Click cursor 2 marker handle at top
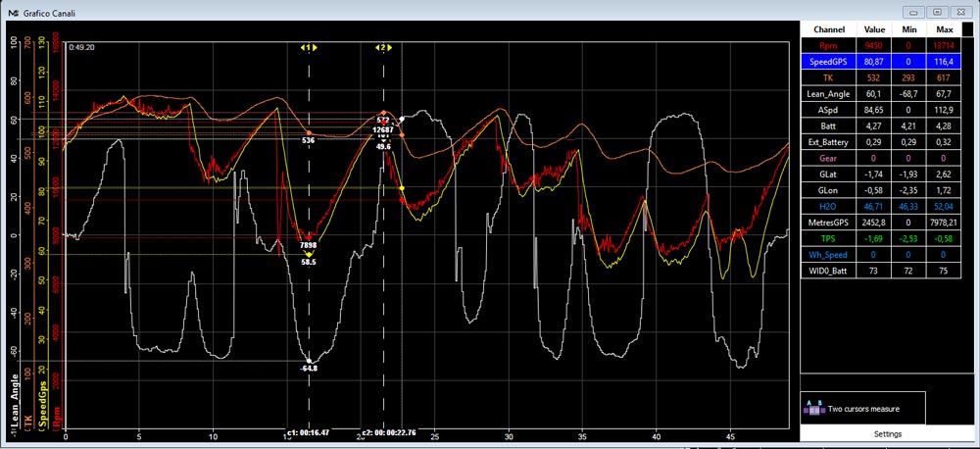The image size is (980, 449). pos(384,47)
